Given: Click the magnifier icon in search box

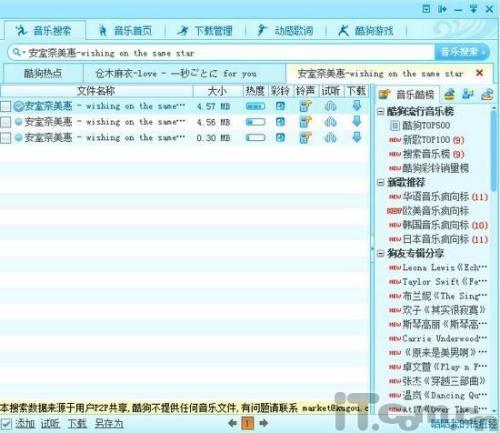Looking at the screenshot, I should 16,52.
